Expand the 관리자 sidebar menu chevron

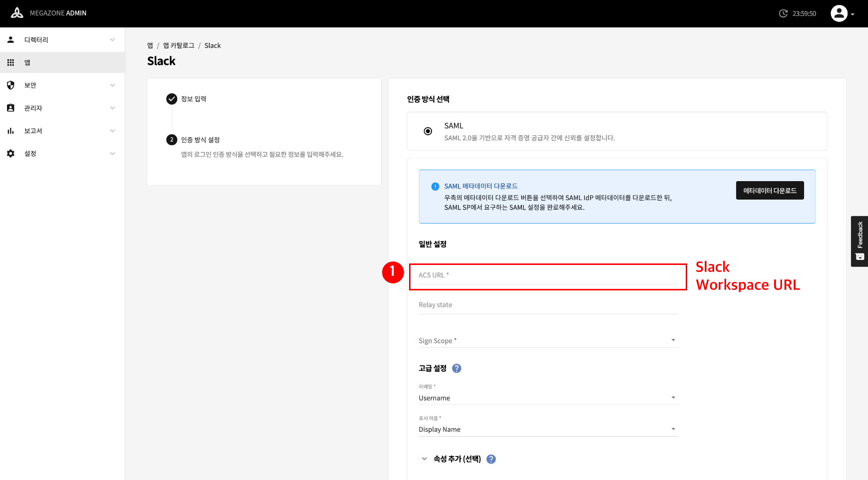(x=112, y=108)
